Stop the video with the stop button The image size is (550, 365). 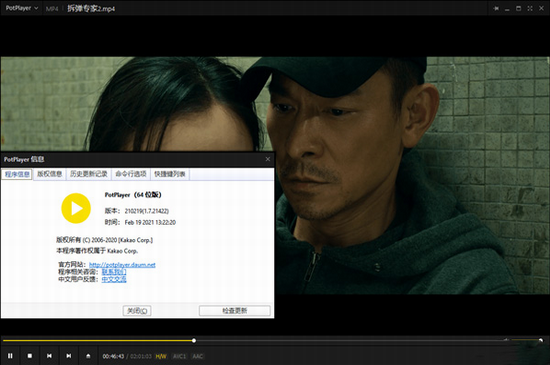30,356
